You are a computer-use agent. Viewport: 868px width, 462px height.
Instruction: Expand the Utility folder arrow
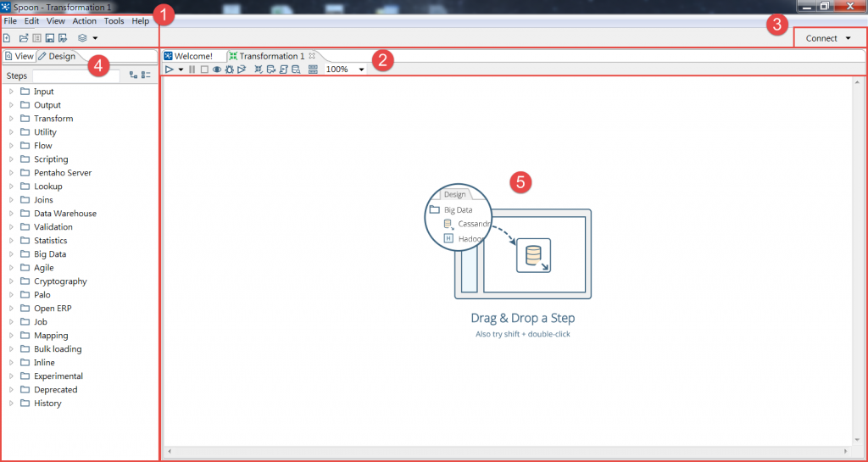coord(11,132)
